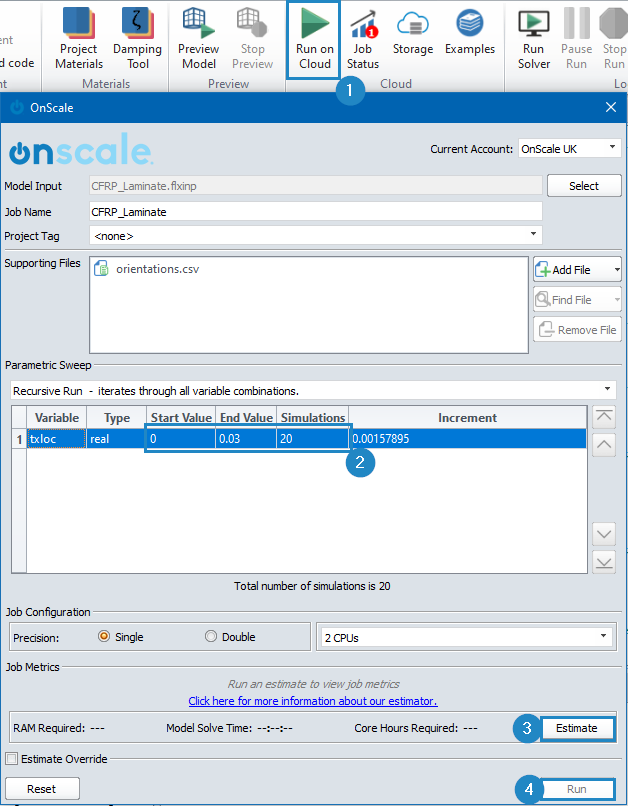628x806 pixels.
Task: Start Run on Cloud
Action: 314,40
